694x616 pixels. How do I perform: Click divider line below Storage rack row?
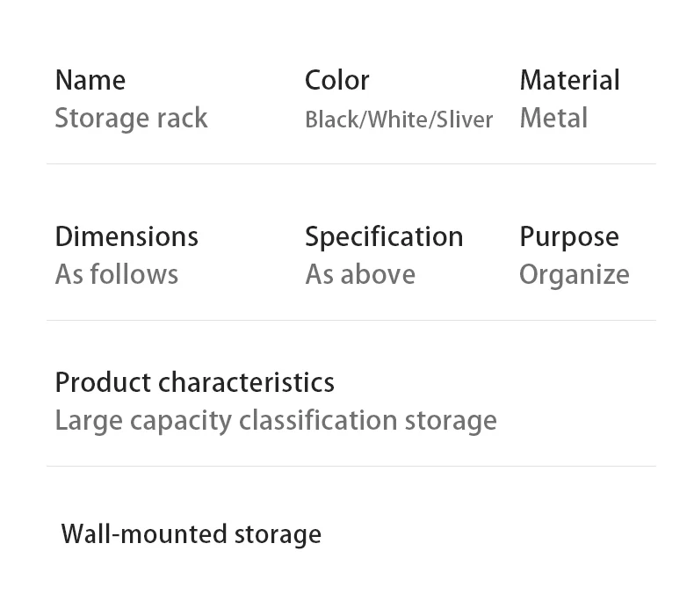click(x=351, y=163)
